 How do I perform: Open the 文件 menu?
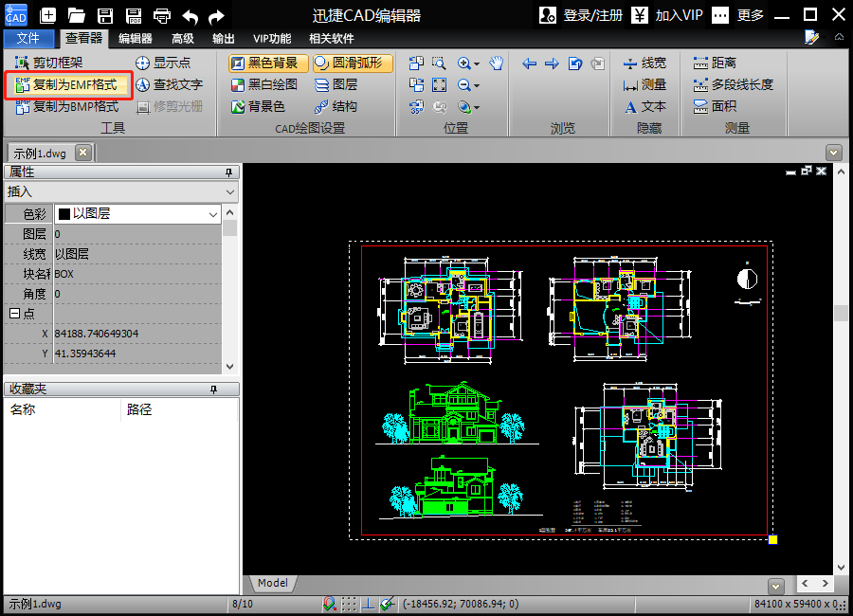[28, 39]
